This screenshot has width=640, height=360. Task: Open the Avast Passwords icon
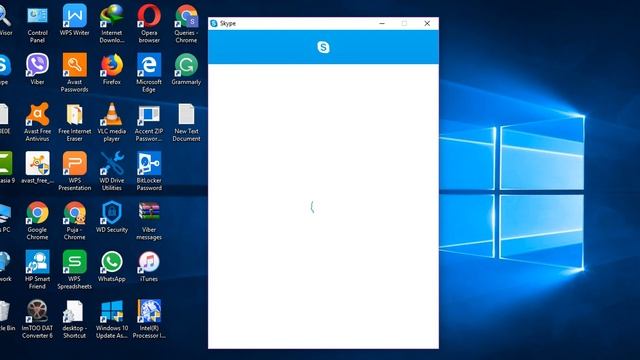[75, 65]
